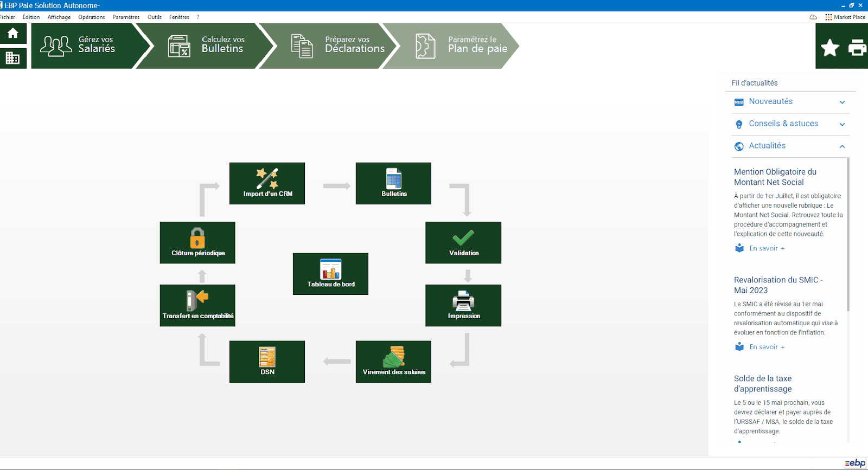Screen dimensions: 868x470
Task: Click the Nouveautés heading label
Action: click(x=770, y=101)
